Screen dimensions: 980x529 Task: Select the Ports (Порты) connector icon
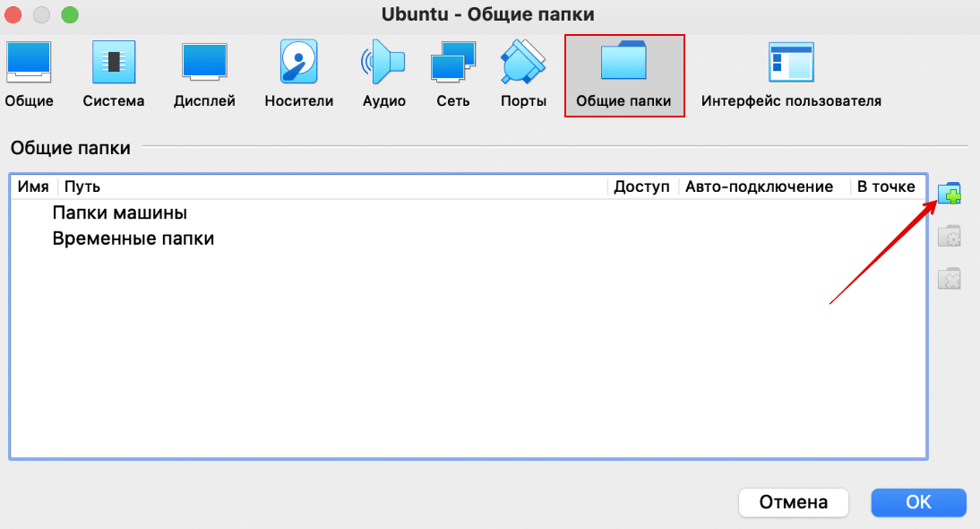(523, 63)
